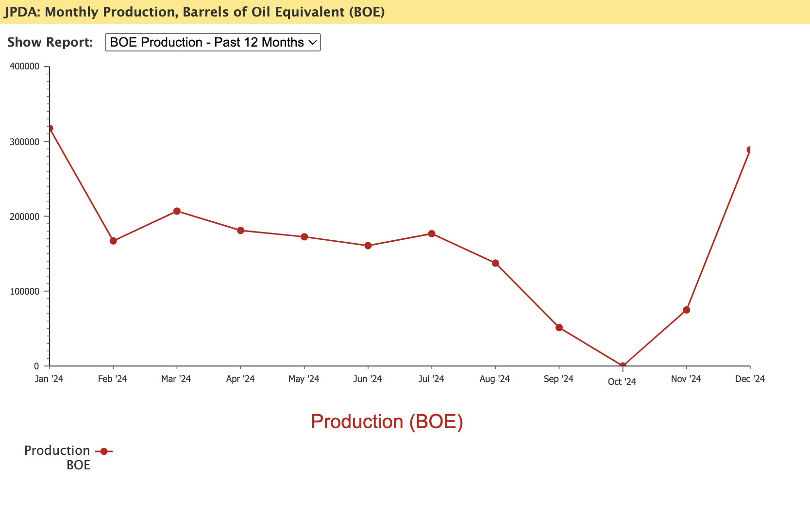Click the Production (BOE) chart title
Viewport: 810px width, 532px height.
pyautogui.click(x=387, y=421)
